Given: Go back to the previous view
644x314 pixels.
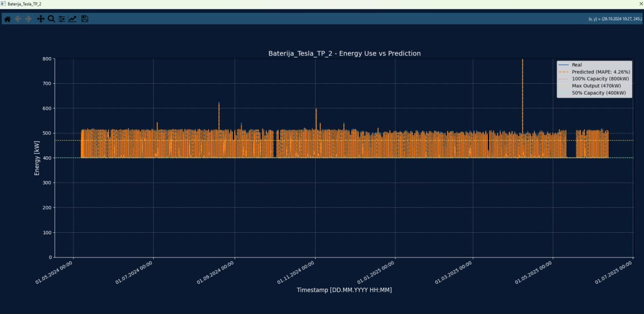Looking at the screenshot, I should tap(18, 19).
